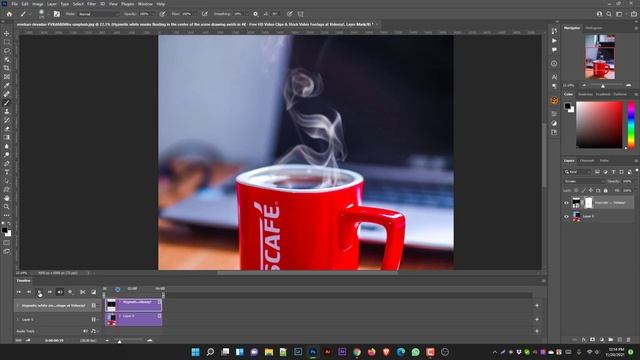Open the Window menu

pos(145,4)
